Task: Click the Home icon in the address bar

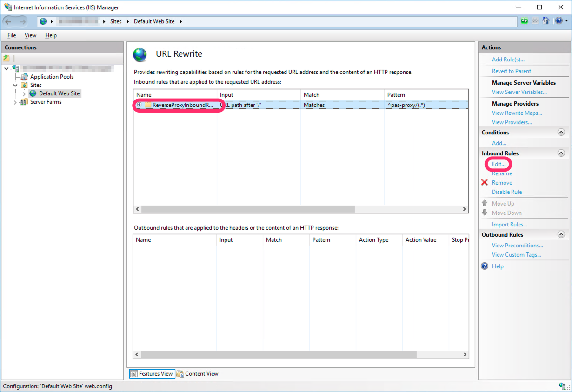Action: coord(546,21)
